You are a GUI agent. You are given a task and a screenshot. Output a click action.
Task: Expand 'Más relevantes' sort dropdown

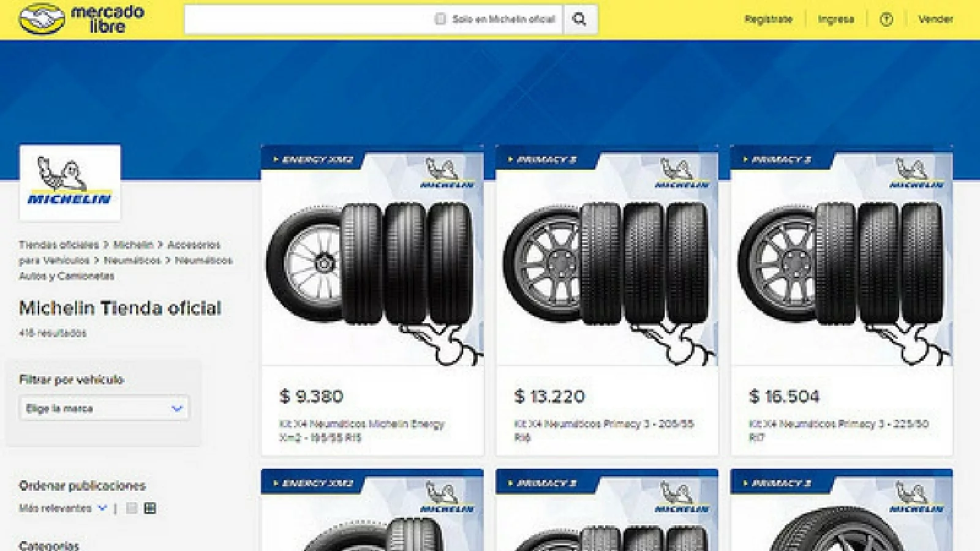tap(63, 508)
